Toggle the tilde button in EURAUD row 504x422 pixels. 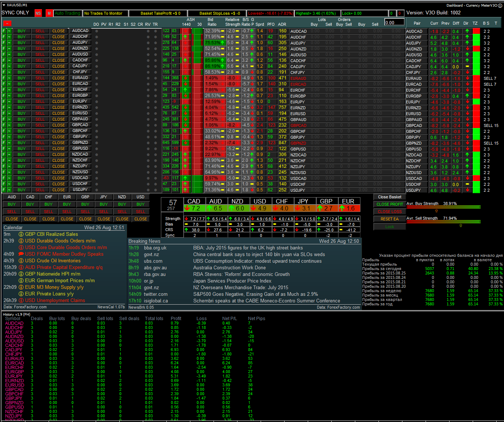pyautogui.click(x=9, y=78)
